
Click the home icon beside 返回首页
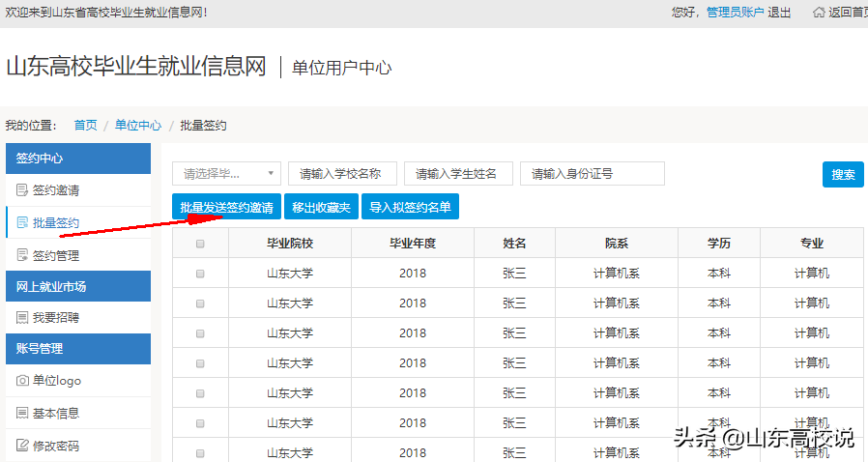pyautogui.click(x=819, y=13)
